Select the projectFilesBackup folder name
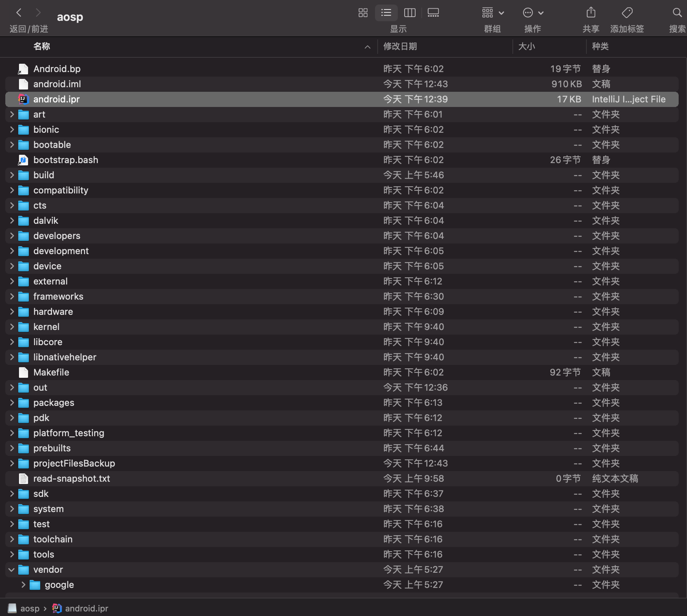This screenshot has height=616, width=687. click(x=74, y=463)
